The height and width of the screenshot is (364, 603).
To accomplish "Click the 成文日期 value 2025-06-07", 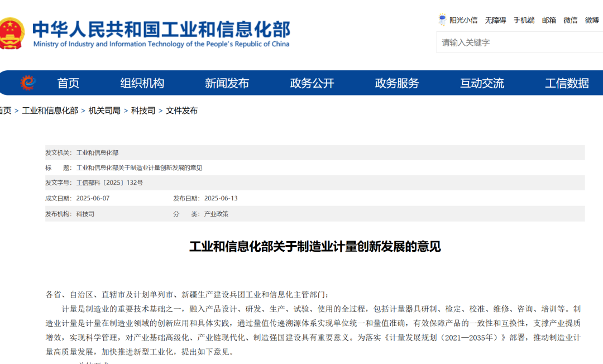I will point(93,198).
